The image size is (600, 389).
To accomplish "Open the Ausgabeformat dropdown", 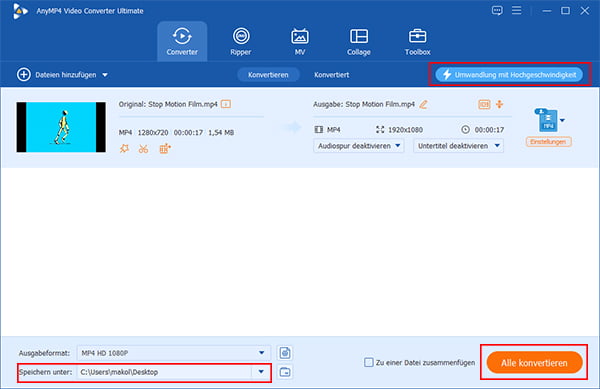I will pos(174,353).
